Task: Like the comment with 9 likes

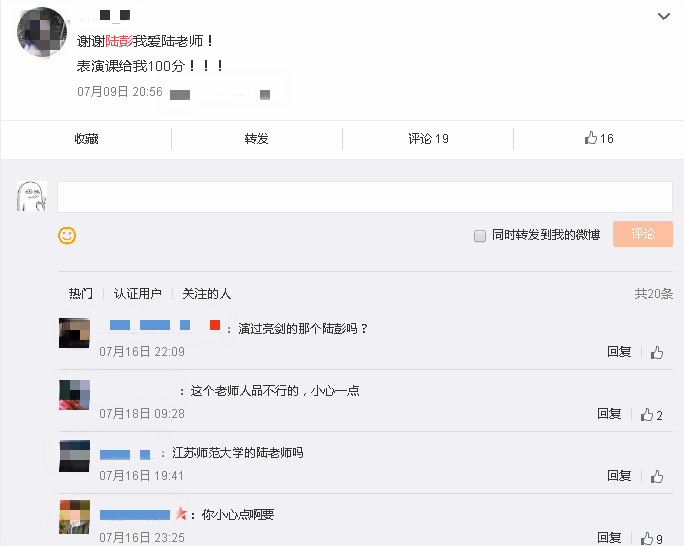Action: 652,539
